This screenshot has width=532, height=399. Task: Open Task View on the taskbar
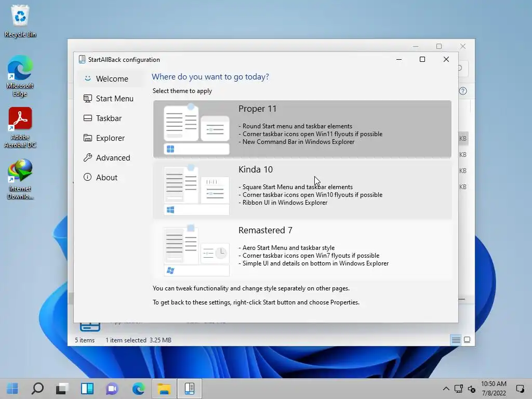62,389
